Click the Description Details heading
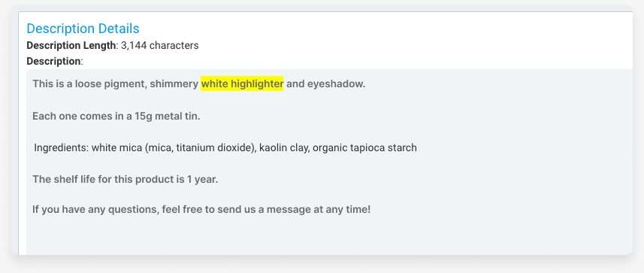This screenshot has width=644, height=273. click(83, 29)
